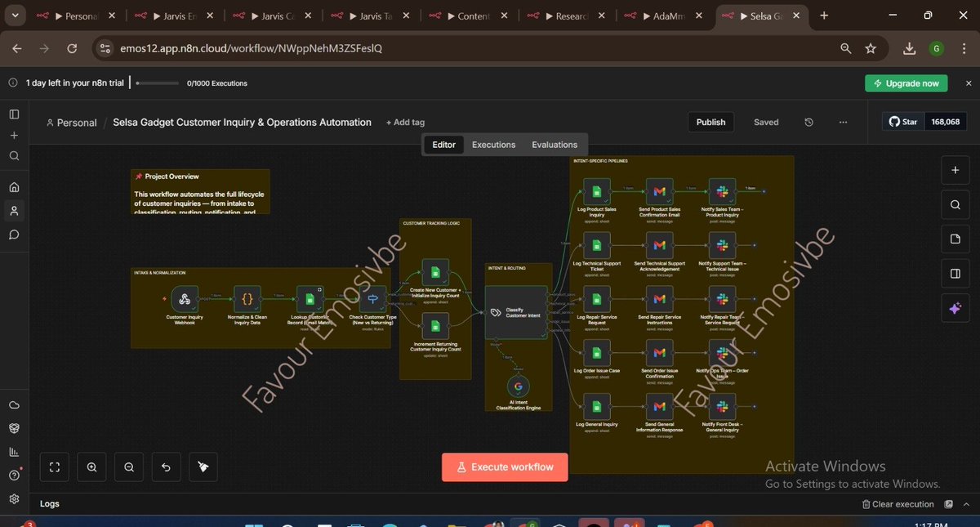
Task: Open the search icon in n8n left sidebar
Action: (14, 155)
